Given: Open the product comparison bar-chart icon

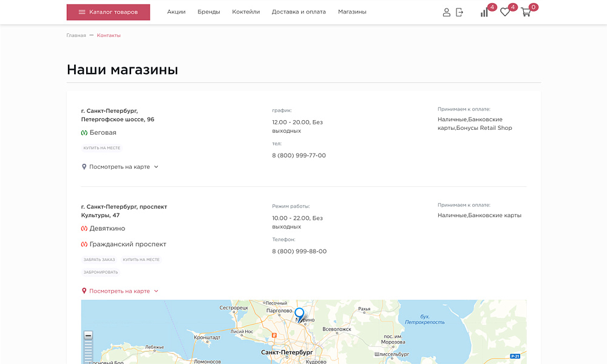Looking at the screenshot, I should pos(484,12).
